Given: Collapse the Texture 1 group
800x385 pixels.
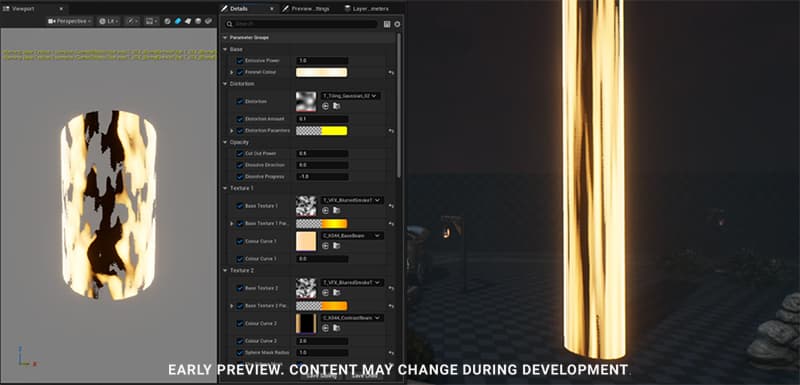Looking at the screenshot, I should tap(225, 188).
